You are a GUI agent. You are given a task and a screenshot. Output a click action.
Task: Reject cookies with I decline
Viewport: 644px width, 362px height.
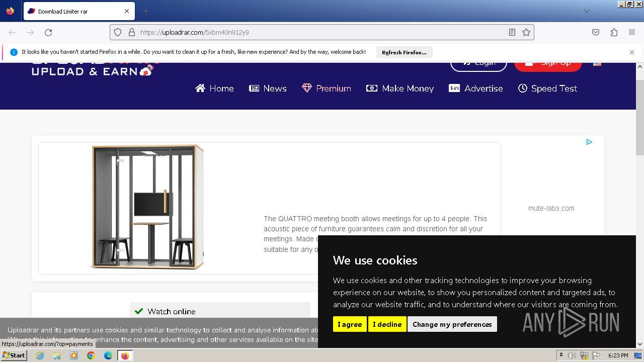click(x=387, y=324)
